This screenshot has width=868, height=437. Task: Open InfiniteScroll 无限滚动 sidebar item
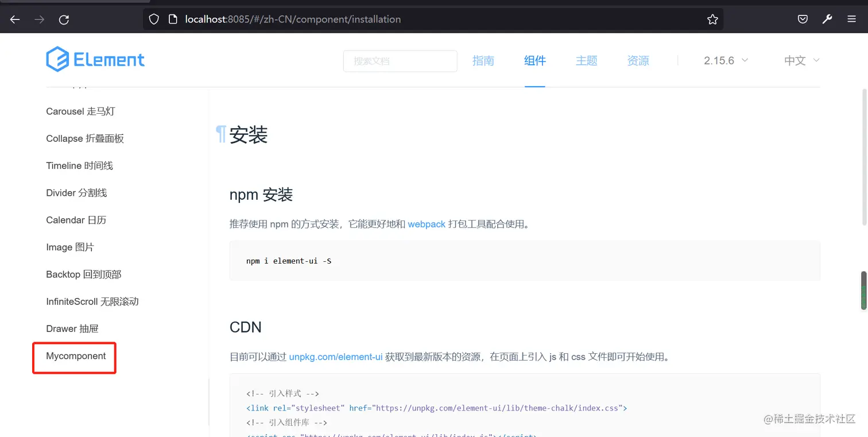tap(92, 301)
